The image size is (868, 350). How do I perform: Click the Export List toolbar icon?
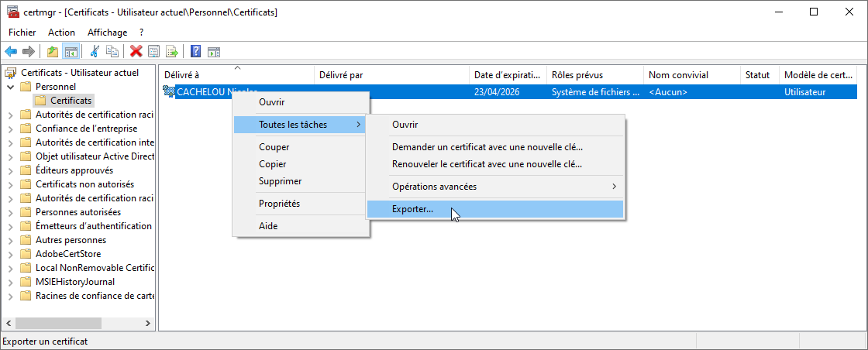tap(172, 52)
